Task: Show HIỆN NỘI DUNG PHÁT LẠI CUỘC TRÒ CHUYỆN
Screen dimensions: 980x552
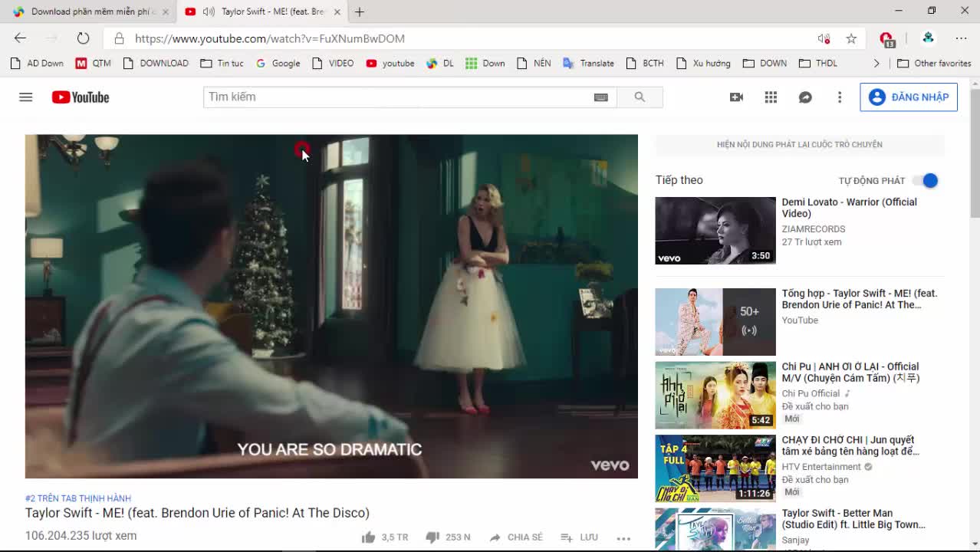Action: [800, 145]
